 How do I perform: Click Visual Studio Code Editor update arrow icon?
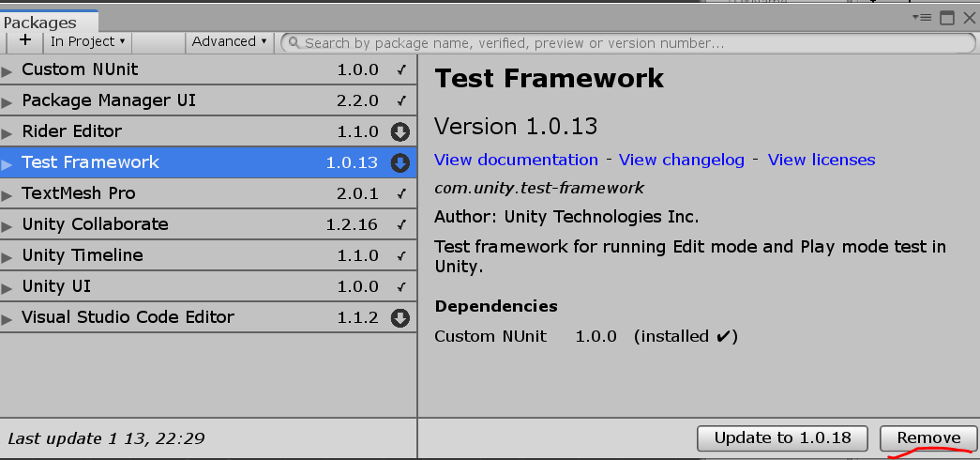[400, 317]
